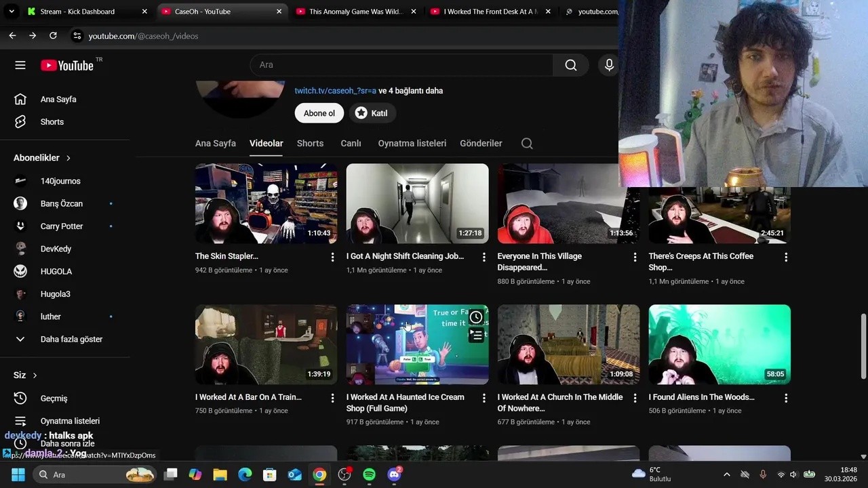The width and height of the screenshot is (868, 488).
Task: Open options for The Skin Stapler video
Action: click(x=332, y=257)
